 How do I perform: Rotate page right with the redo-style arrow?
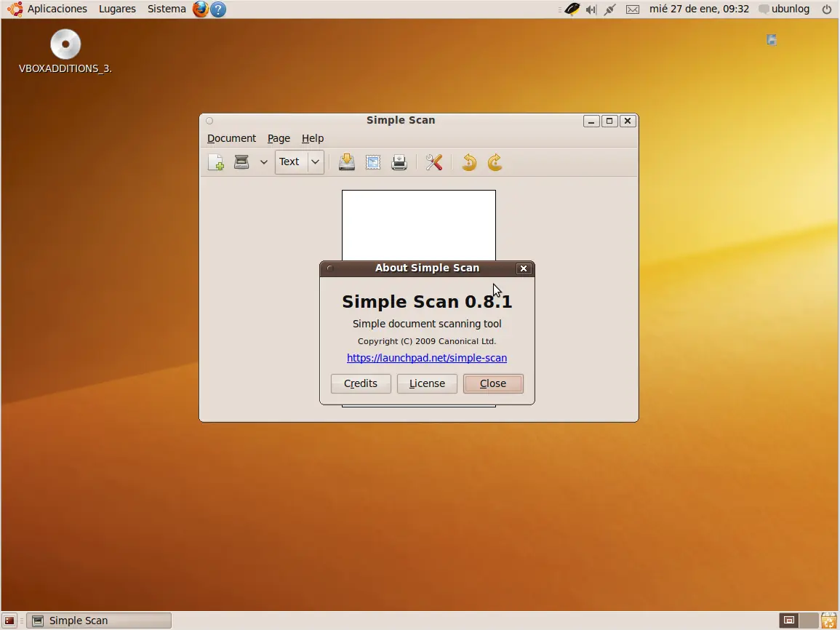495,162
